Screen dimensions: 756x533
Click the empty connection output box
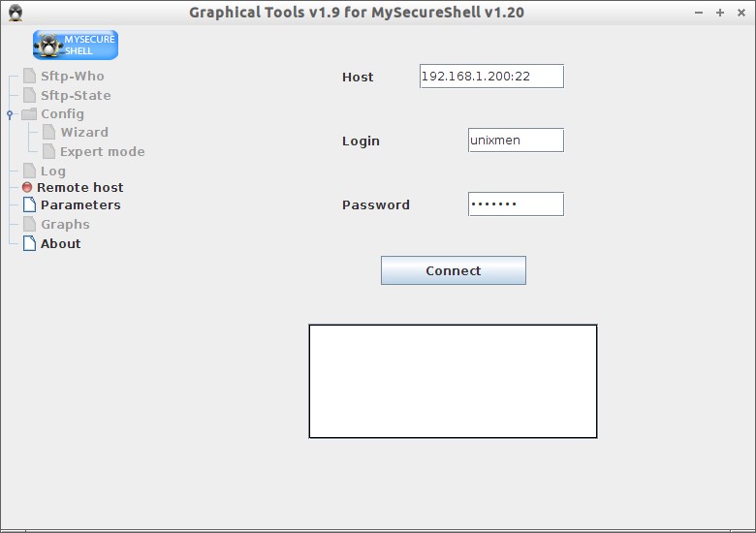coord(453,381)
